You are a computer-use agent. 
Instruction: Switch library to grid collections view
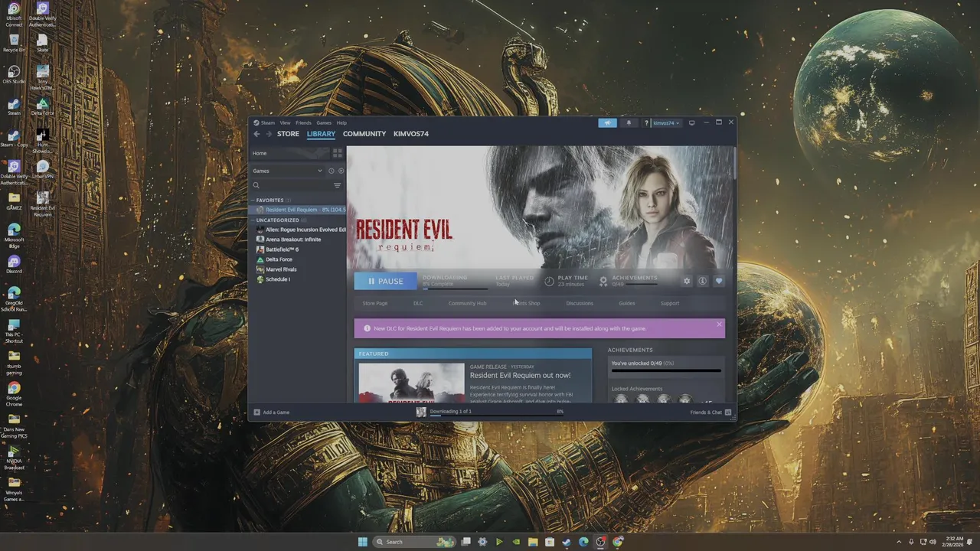338,153
